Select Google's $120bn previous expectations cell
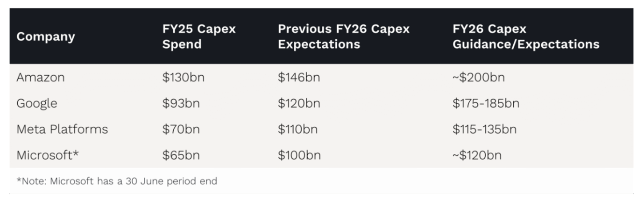644x202 pixels. click(x=299, y=104)
